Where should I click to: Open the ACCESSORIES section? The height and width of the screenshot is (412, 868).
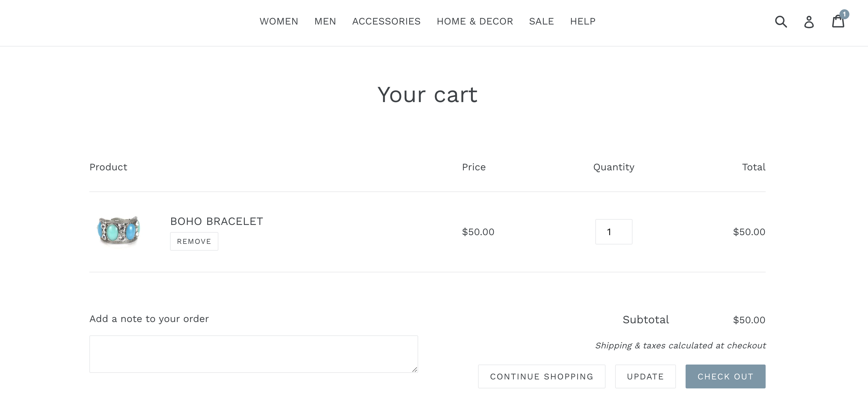[387, 21]
